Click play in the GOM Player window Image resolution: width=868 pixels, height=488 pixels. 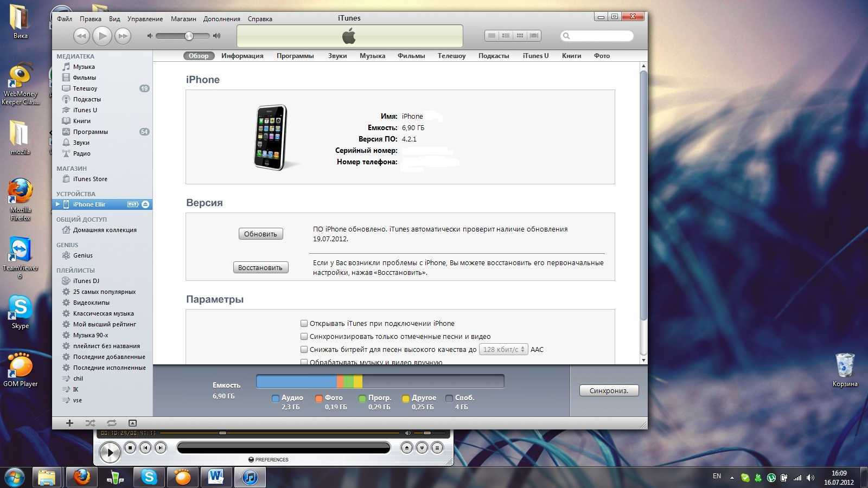110,452
